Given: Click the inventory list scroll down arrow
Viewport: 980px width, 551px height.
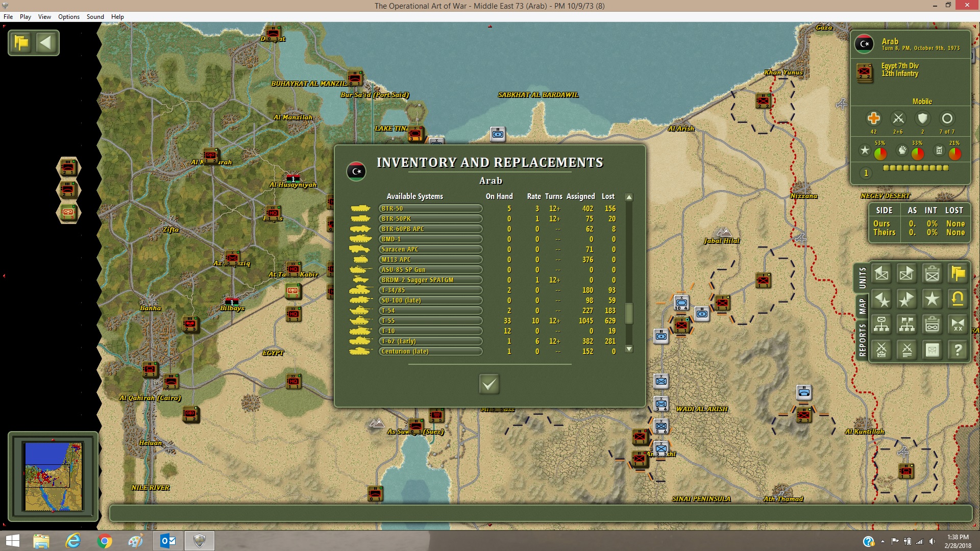Looking at the screenshot, I should point(629,349).
